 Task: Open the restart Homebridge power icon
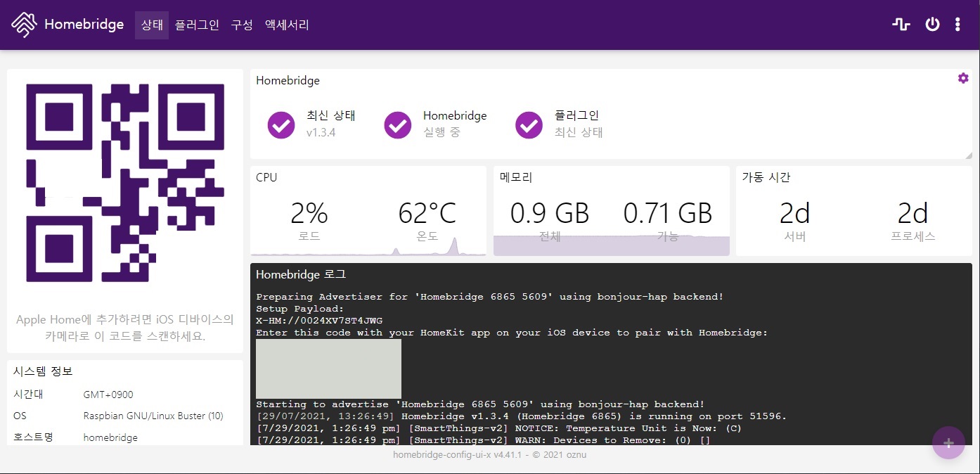pos(932,25)
